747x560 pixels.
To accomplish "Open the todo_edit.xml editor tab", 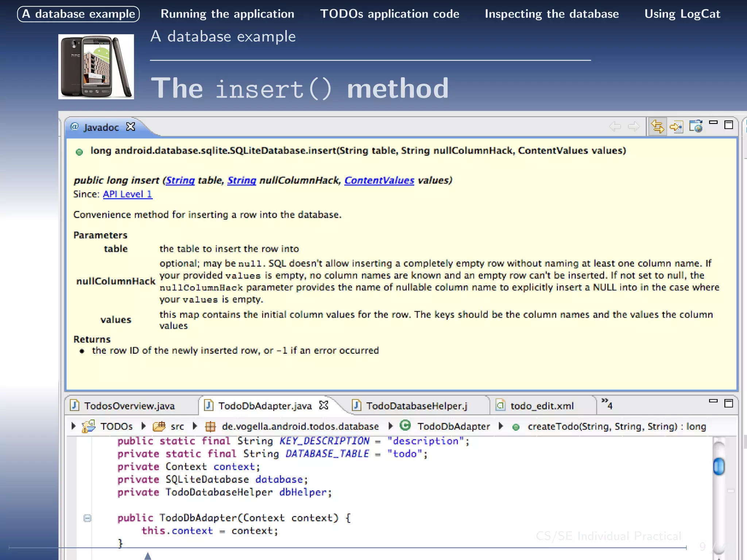I will [542, 406].
